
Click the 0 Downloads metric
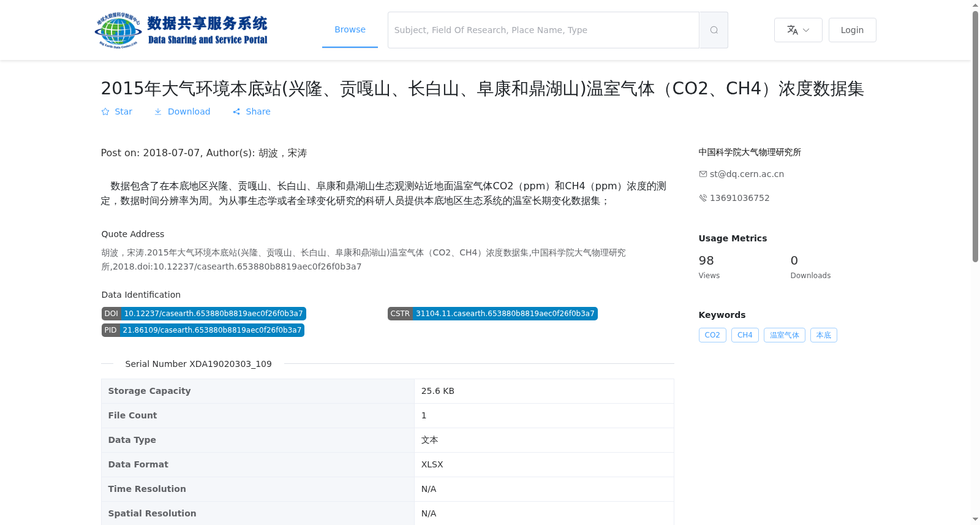tap(810, 266)
